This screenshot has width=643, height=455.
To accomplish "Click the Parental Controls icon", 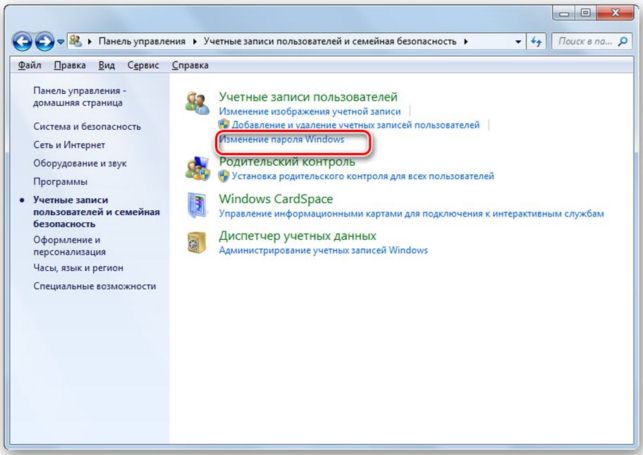I will (x=197, y=168).
